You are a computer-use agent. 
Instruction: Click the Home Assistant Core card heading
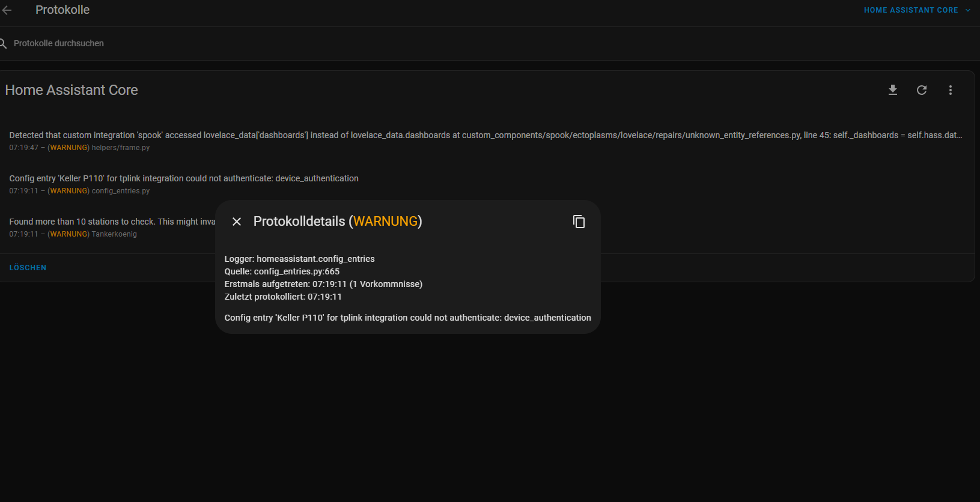[x=72, y=90]
